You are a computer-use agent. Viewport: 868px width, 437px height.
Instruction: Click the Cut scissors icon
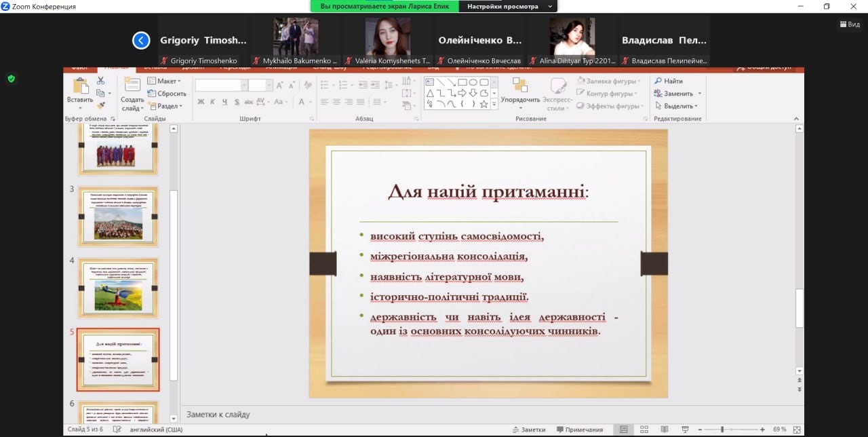[100, 81]
